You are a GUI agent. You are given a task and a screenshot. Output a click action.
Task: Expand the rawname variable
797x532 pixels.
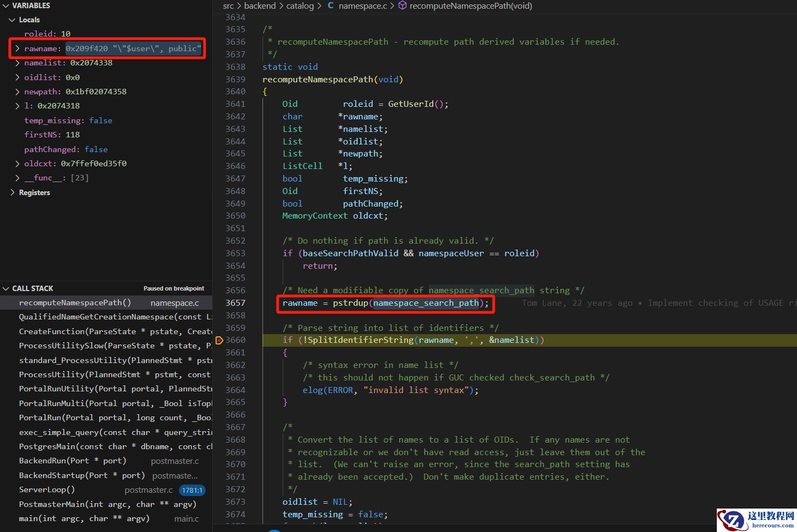point(17,49)
